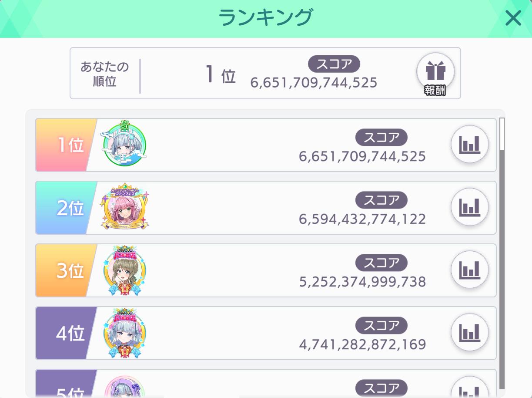Open score chart for 4th place entry
532x398 pixels.
click(470, 333)
